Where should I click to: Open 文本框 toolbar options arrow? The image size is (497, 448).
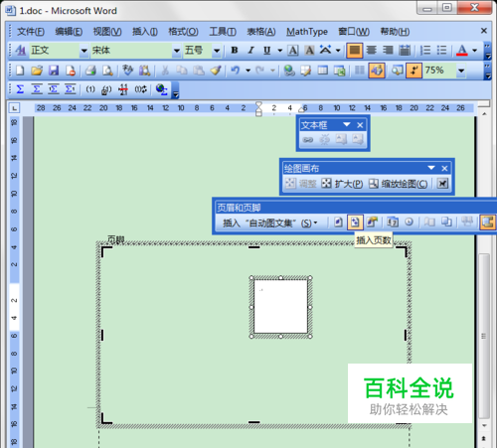point(347,125)
